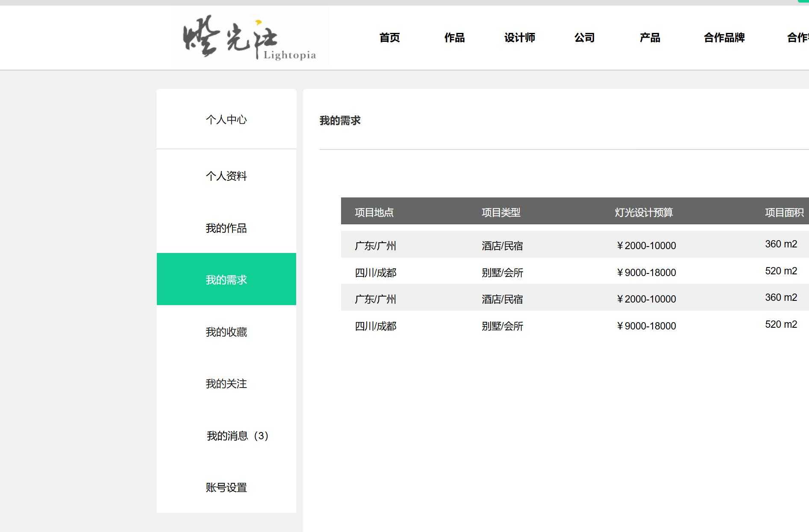809x532 pixels.
Task: Open the 公司 navigation item
Action: [585, 38]
